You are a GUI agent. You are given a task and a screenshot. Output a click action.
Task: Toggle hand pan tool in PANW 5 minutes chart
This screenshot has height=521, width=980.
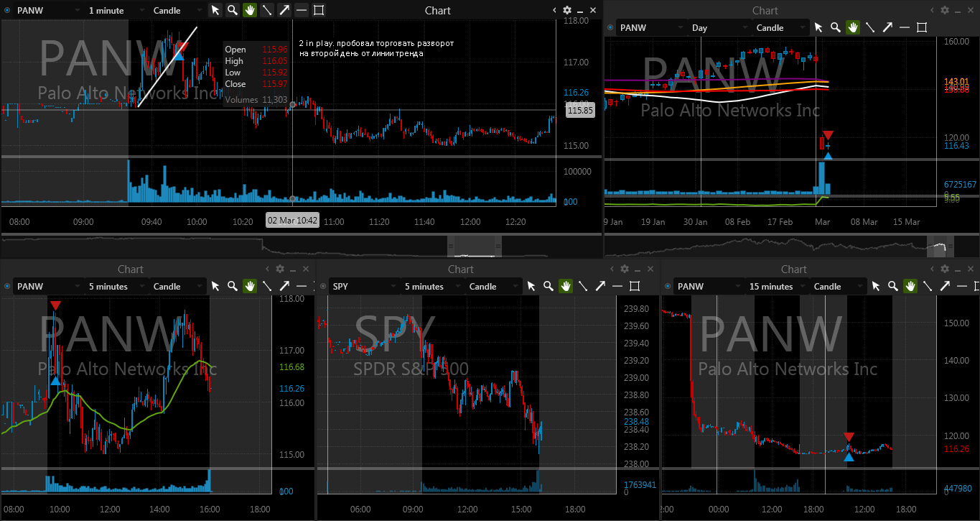[250, 286]
